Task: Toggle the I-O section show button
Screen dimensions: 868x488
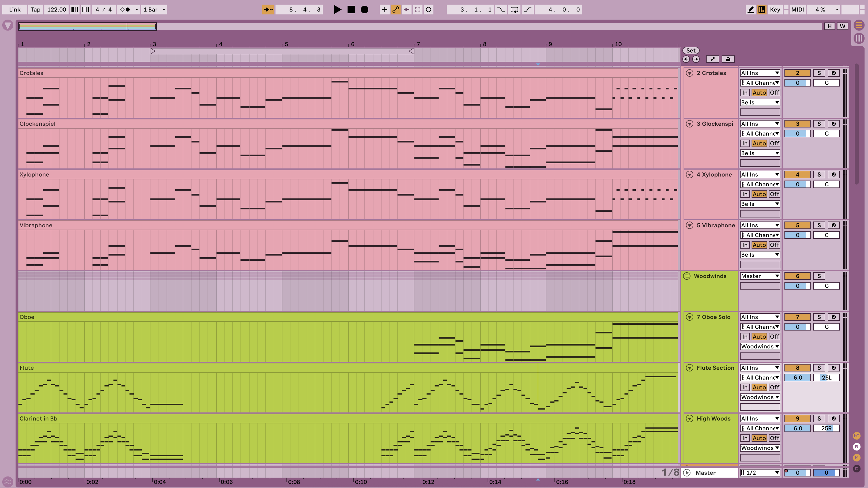Action: pos(856,436)
